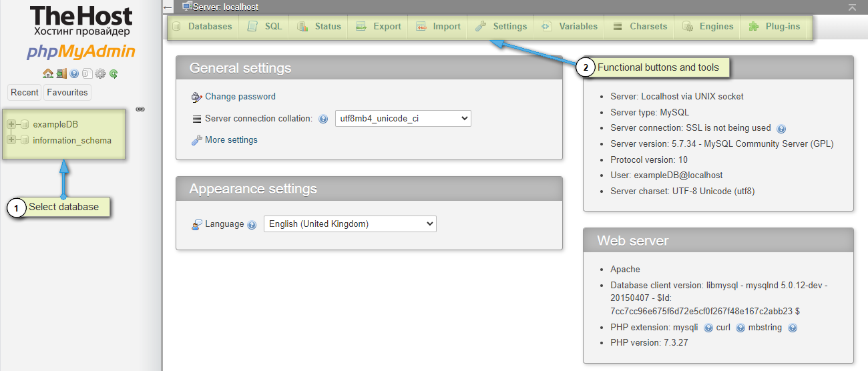
Task: Open the Status tab
Action: pyautogui.click(x=320, y=27)
